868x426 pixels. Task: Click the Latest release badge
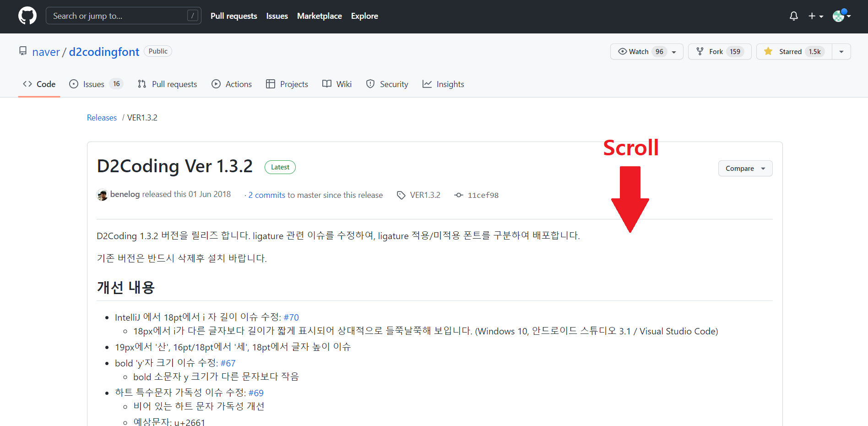(x=280, y=167)
